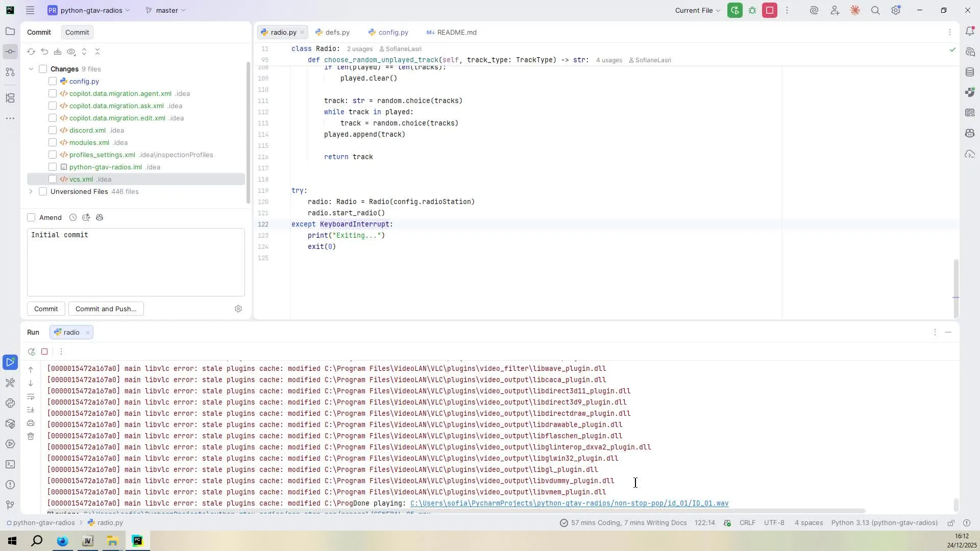This screenshot has width=980, height=551.
Task: Click the console horizontal scrollbar
Action: click(459, 511)
